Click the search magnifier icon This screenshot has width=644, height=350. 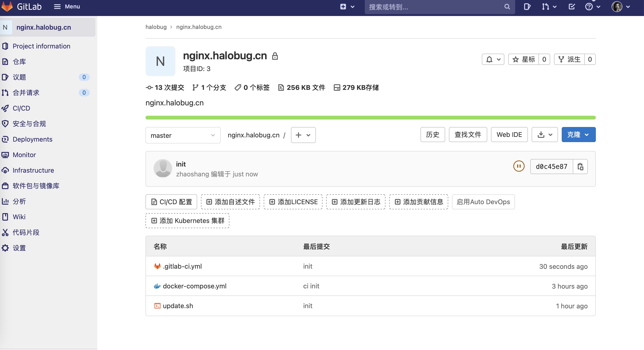click(x=507, y=7)
